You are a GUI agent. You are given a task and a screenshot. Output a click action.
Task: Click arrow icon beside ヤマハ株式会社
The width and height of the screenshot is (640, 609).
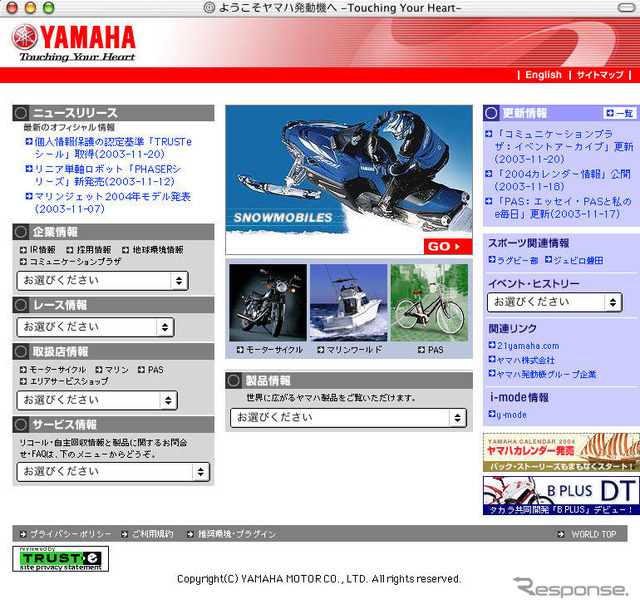point(492,360)
